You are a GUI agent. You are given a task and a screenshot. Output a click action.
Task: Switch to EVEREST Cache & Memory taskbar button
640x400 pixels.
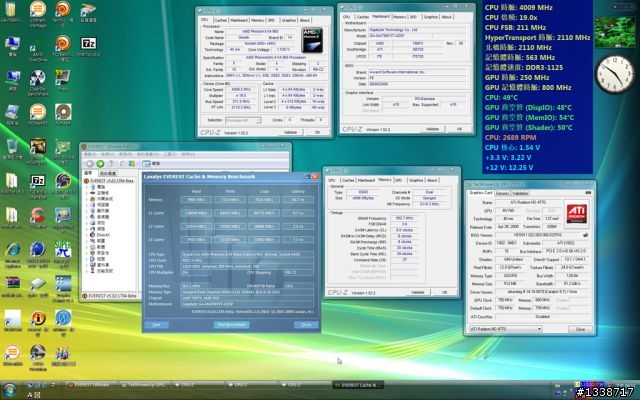tap(358, 385)
